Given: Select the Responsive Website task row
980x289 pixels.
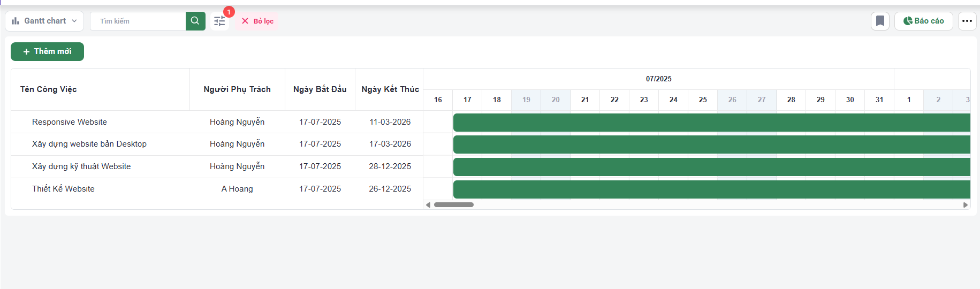Looking at the screenshot, I should point(70,122).
